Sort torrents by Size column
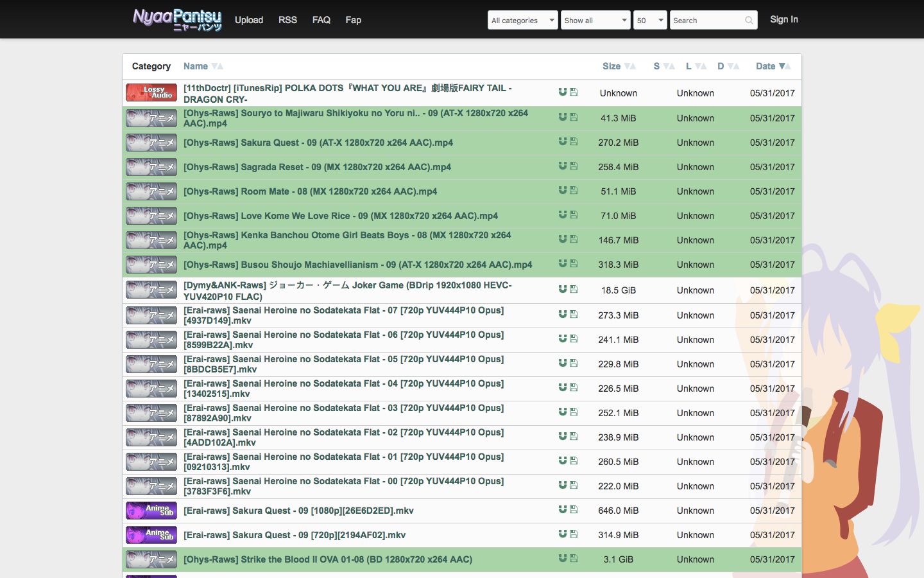 click(x=612, y=66)
